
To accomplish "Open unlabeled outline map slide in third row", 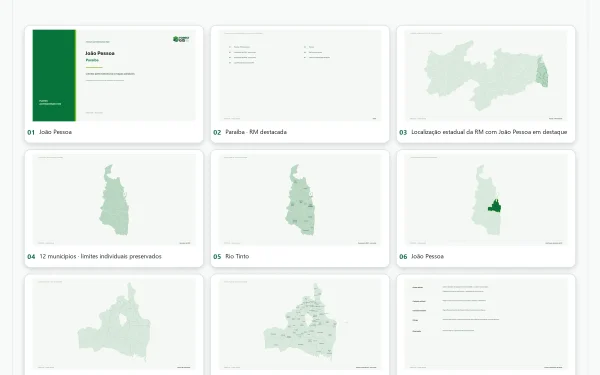I will pyautogui.click(x=114, y=324).
